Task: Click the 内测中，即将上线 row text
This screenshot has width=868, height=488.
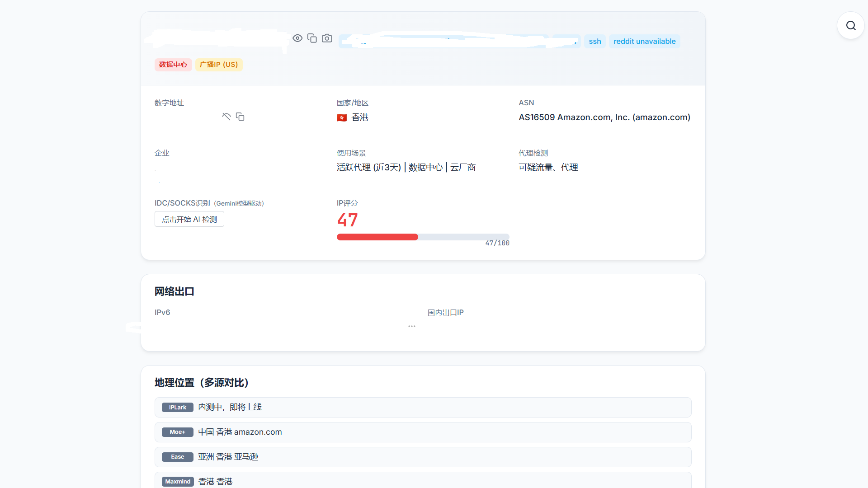Action: [230, 408]
